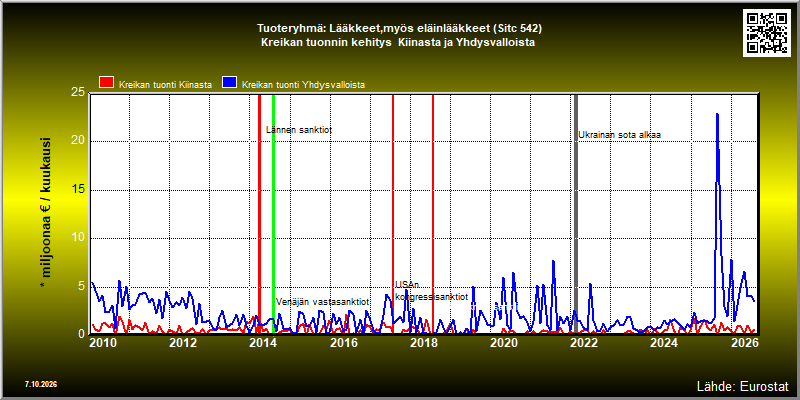The height and width of the screenshot is (400, 800).
Task: Click the date stamp 7.10.2026
Action: pyautogui.click(x=41, y=384)
